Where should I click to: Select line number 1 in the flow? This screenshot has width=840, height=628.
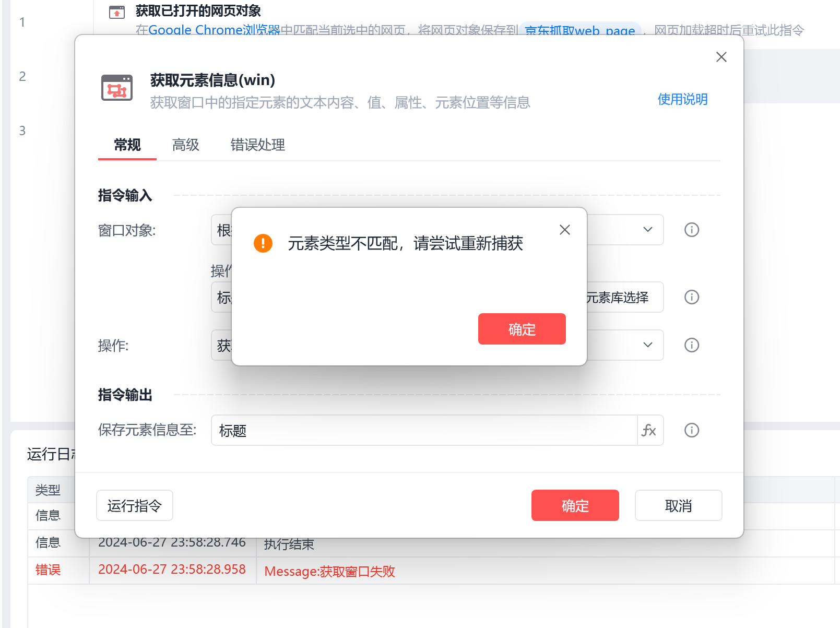click(22, 22)
